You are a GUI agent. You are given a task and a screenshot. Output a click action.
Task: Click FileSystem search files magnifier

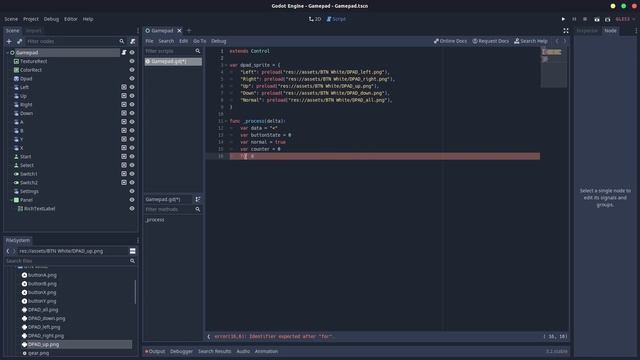click(x=132, y=261)
